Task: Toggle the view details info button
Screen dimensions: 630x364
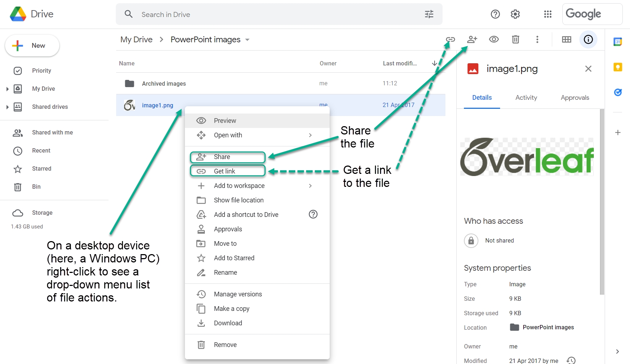Action: pyautogui.click(x=588, y=39)
